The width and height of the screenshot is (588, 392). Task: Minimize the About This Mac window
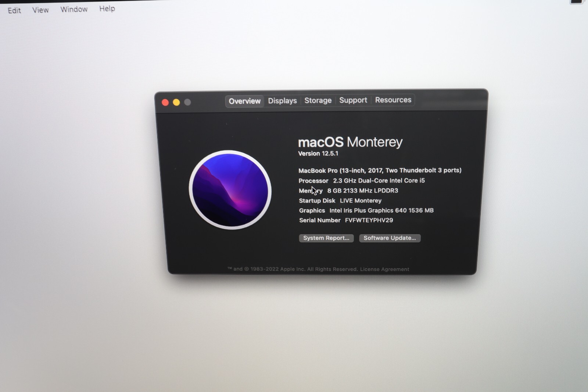pyautogui.click(x=176, y=102)
